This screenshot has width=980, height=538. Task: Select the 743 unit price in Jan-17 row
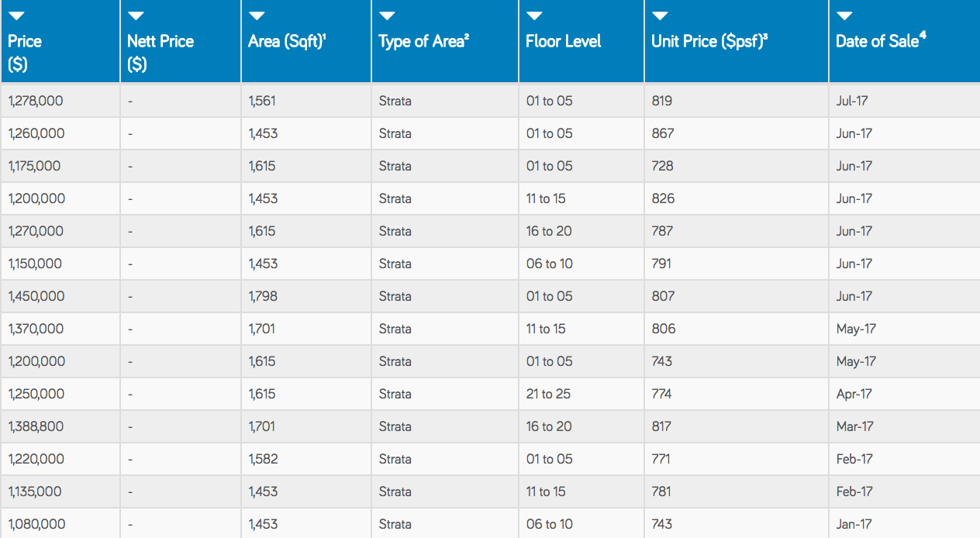662,524
